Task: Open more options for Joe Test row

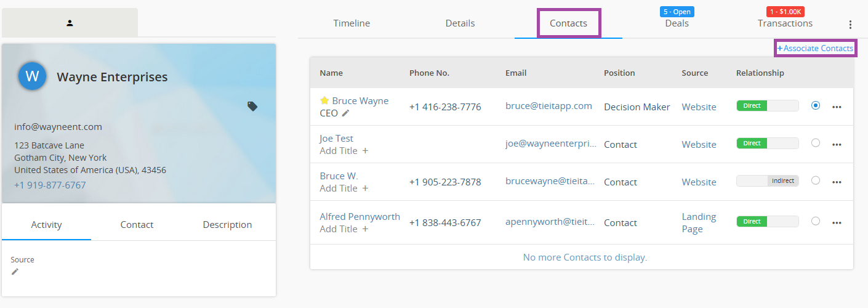Action: pyautogui.click(x=837, y=145)
